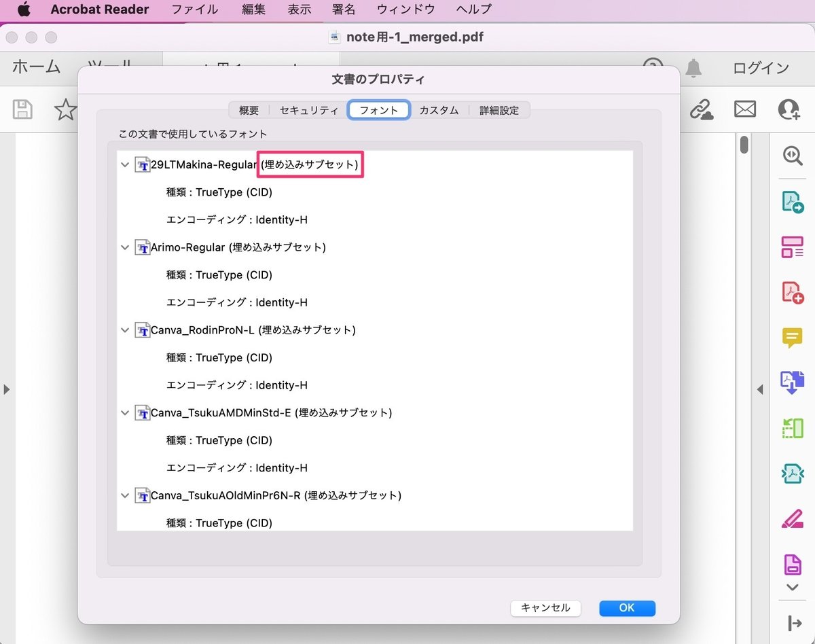Open the search zoom tool in right panel
The width and height of the screenshot is (815, 644).
[792, 156]
